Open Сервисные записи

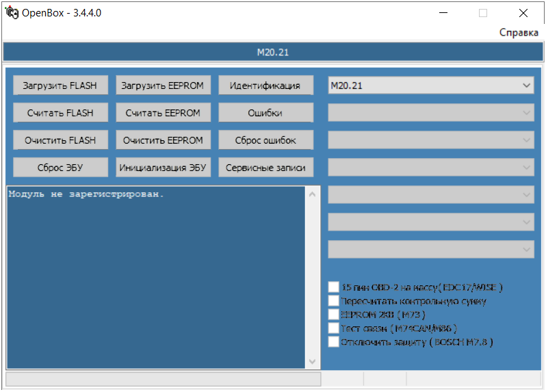pyautogui.click(x=265, y=168)
